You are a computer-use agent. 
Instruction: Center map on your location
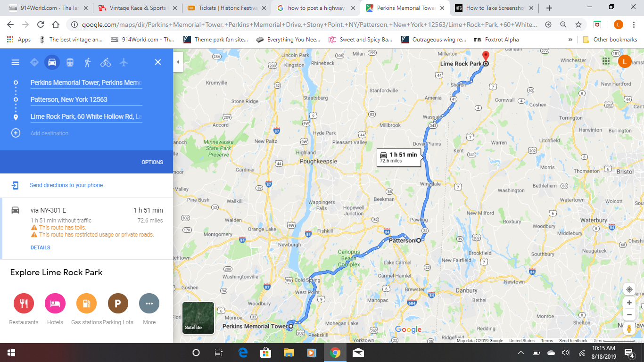coord(629,289)
